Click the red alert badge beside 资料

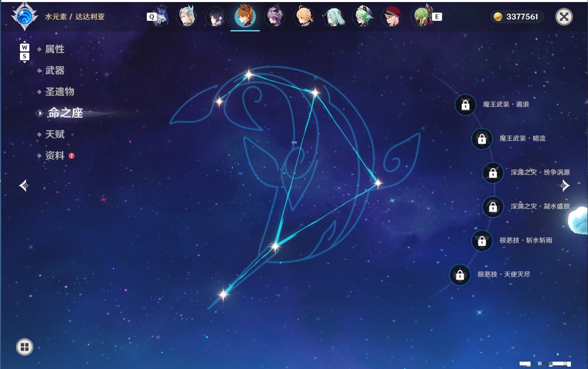point(72,156)
